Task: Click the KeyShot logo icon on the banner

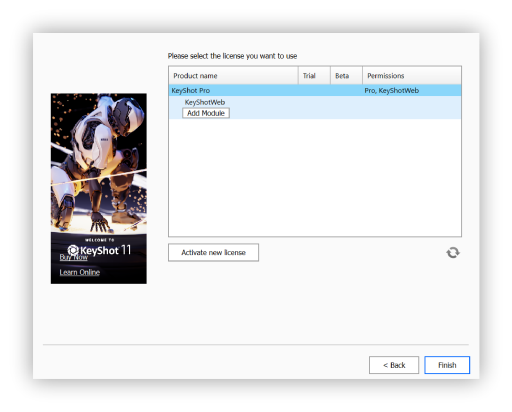Action: pos(73,250)
